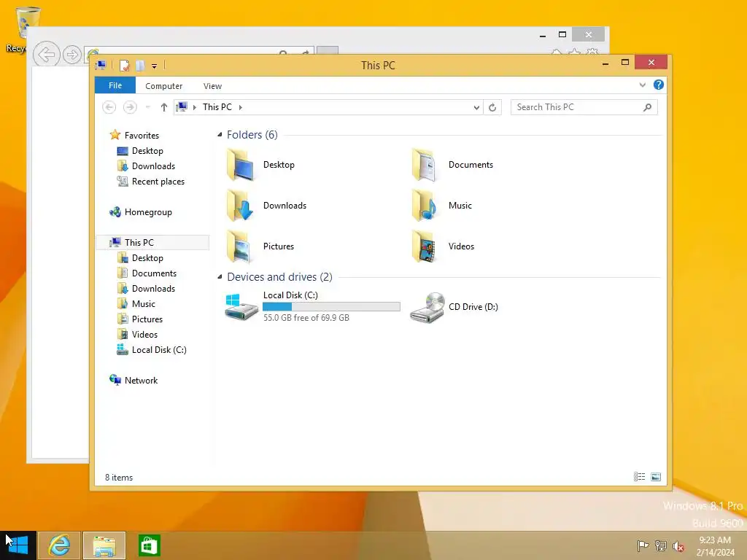Launch Internet Explorer from taskbar
Image resolution: width=747 pixels, height=560 pixels.
[59, 545]
